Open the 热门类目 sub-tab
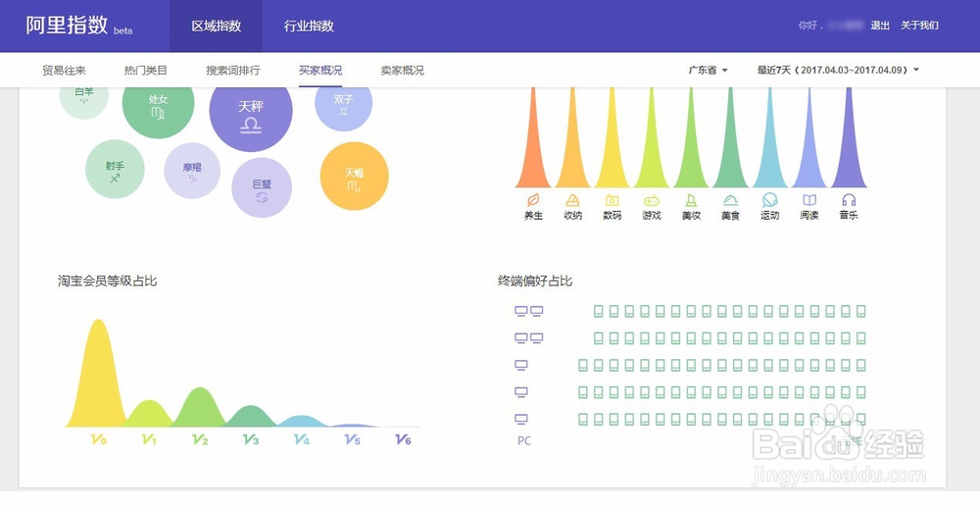Screen dimensions: 980x509 pos(146,70)
